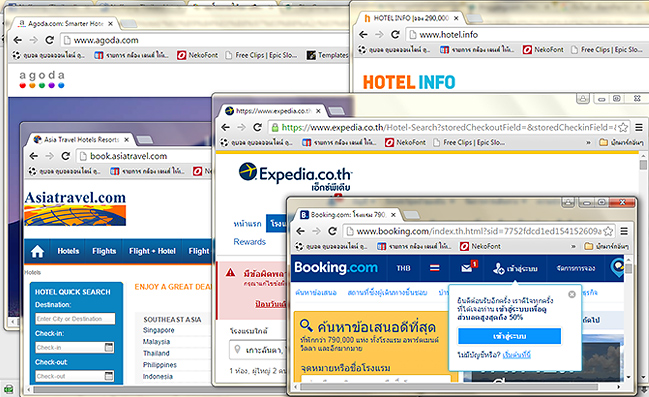
Task: Open the Flights tab on Asiatravel
Action: 104,251
